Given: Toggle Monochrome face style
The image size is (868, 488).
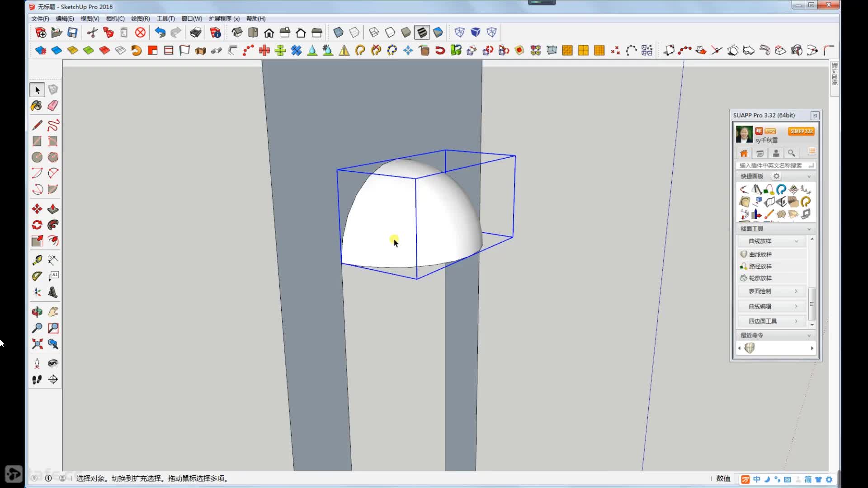Looking at the screenshot, I should (x=438, y=32).
